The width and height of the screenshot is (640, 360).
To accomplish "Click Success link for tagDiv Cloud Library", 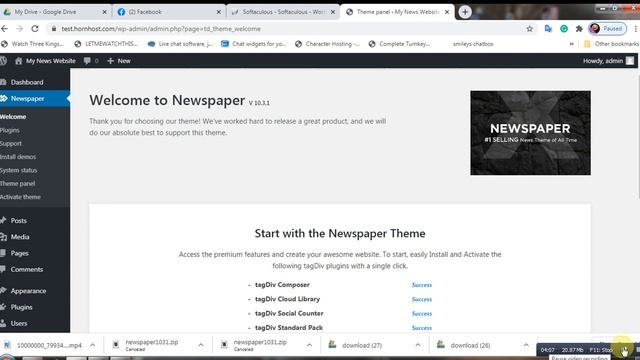I will 422,299.
